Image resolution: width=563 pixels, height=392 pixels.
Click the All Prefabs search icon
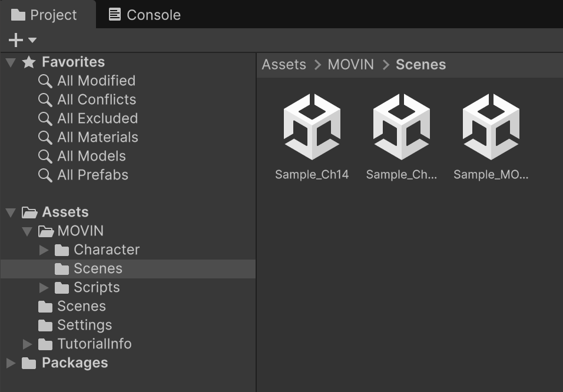[x=45, y=175]
